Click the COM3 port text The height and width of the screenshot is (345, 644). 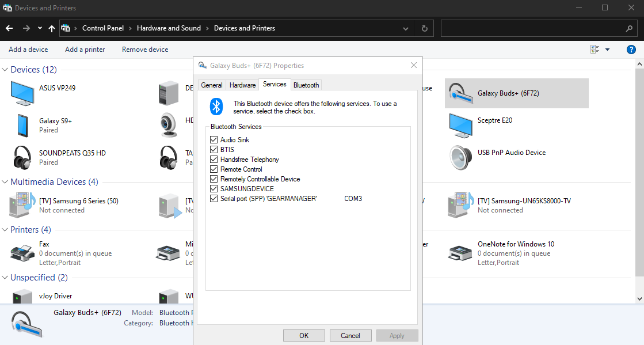click(x=353, y=199)
